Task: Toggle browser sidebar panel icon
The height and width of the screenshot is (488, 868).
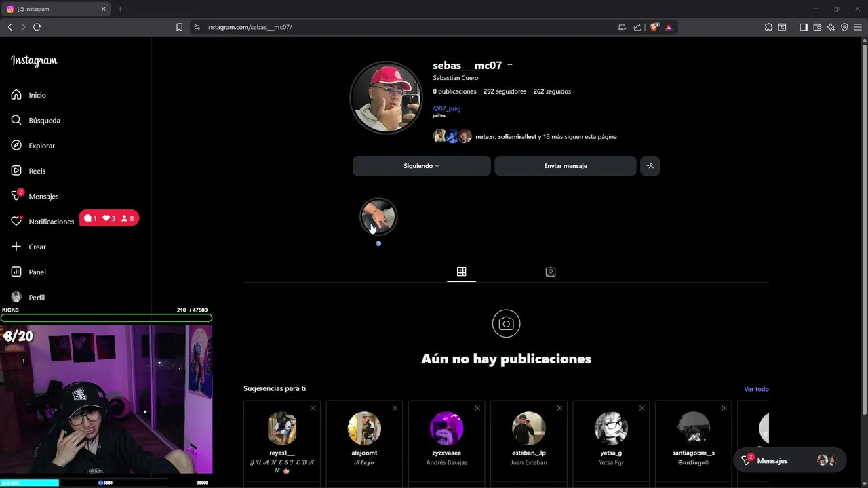Action: pyautogui.click(x=804, y=27)
